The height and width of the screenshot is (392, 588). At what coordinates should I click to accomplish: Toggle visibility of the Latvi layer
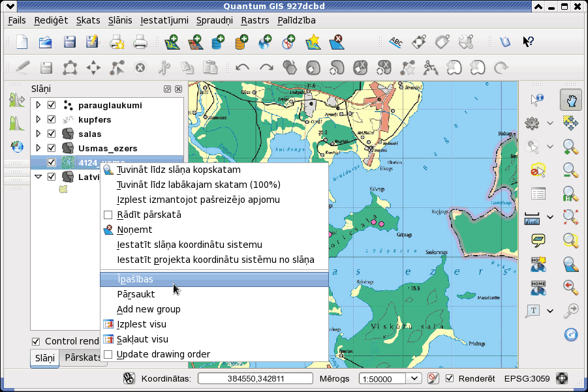pos(52,177)
